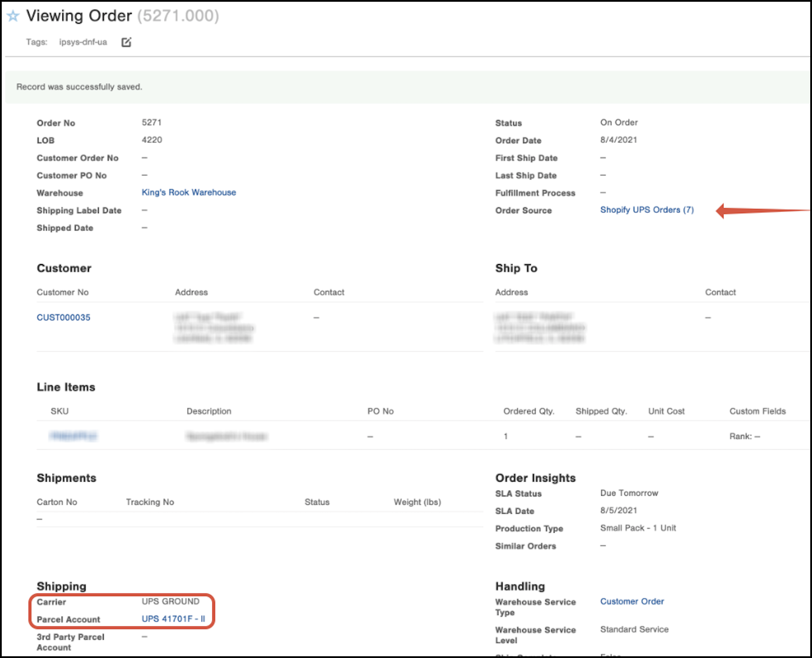Click the Customer No column header
This screenshot has height=658, width=812.
(x=62, y=292)
